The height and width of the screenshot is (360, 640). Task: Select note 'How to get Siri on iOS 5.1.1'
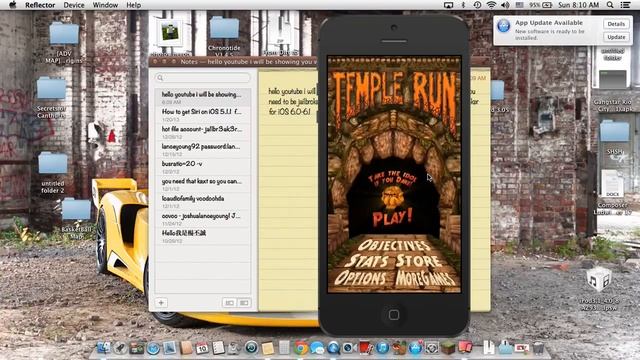(x=202, y=115)
